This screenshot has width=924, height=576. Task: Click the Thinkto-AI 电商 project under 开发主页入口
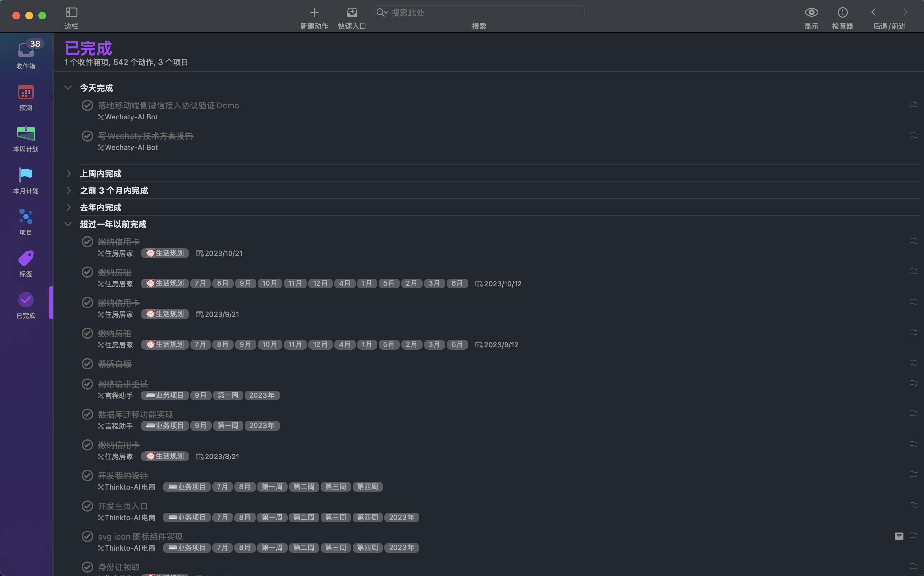coord(127,517)
